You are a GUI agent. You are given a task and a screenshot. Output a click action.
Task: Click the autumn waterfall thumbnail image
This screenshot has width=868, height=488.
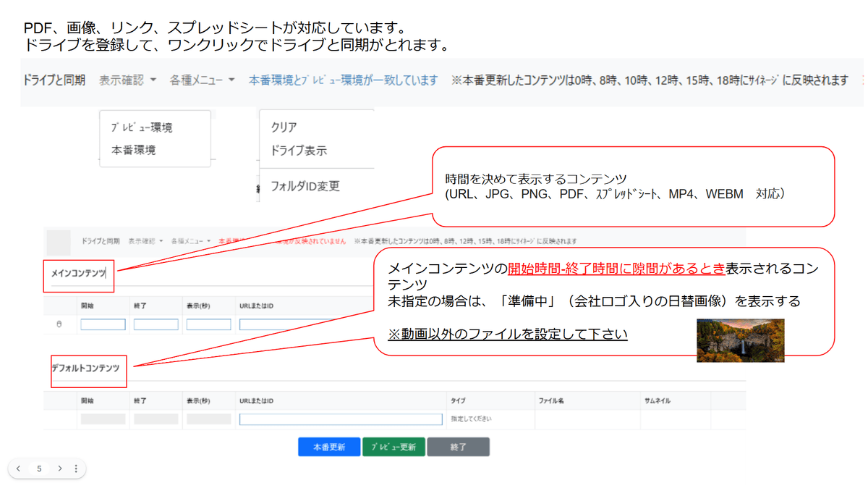[740, 340]
